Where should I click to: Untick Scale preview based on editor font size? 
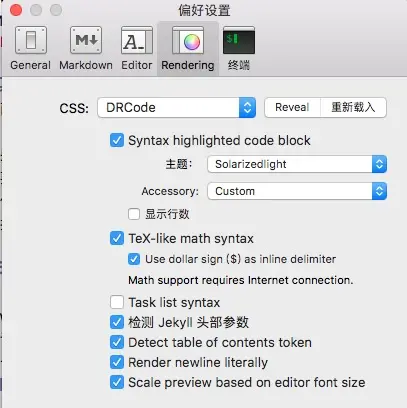[x=117, y=382]
